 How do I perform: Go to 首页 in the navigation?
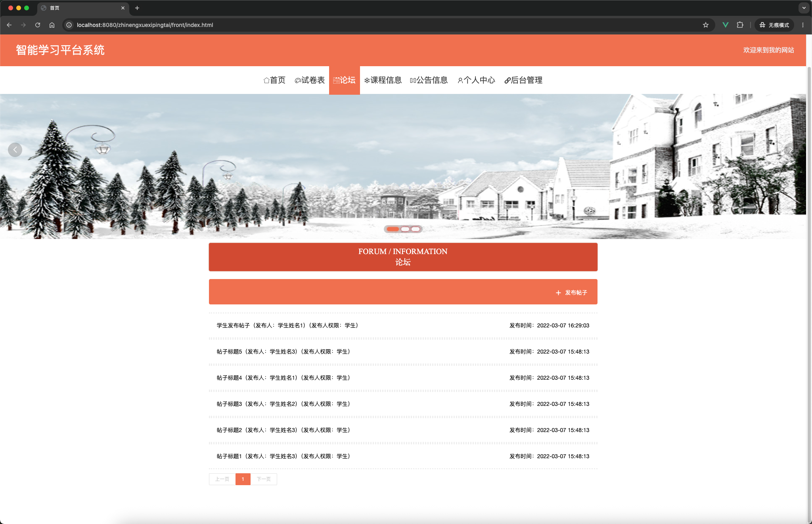274,80
